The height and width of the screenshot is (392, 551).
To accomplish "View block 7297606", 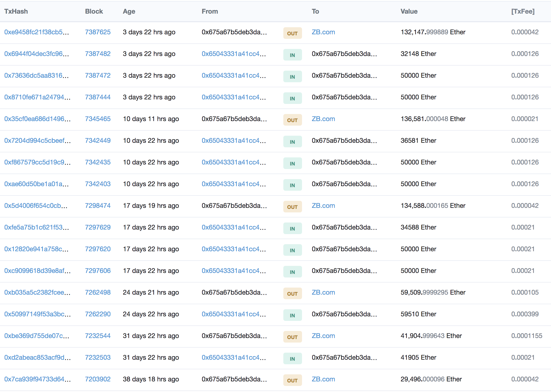I will 98,271.
